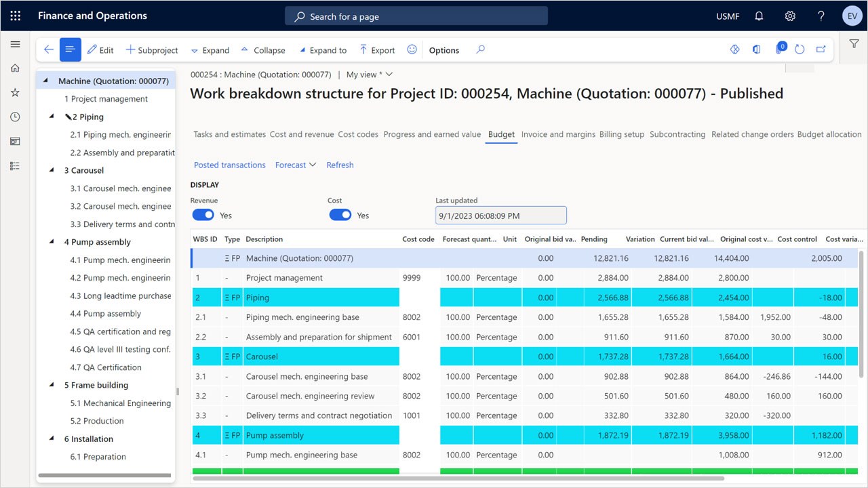
Task: Open the Subcontracting tab
Action: [x=677, y=134]
